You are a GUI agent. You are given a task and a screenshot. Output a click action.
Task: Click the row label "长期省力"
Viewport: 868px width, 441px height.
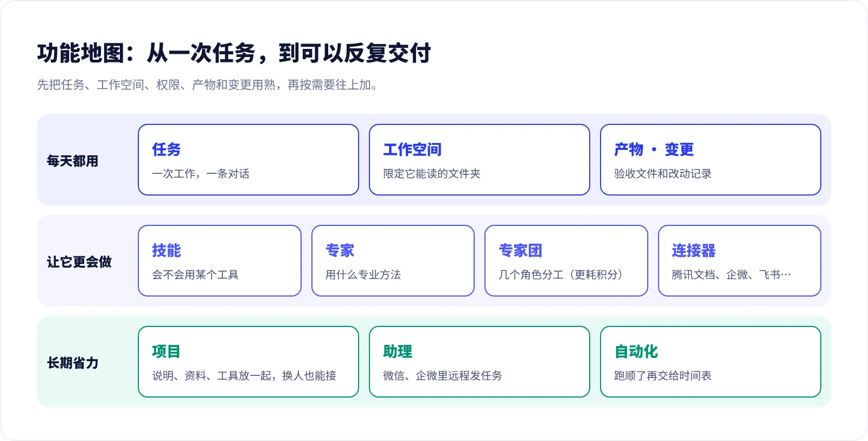[x=73, y=363]
